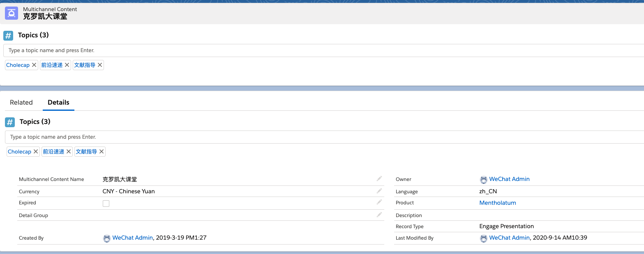The height and width of the screenshot is (254, 644).
Task: Focus the Details tab topic name input field
Action: point(324,137)
